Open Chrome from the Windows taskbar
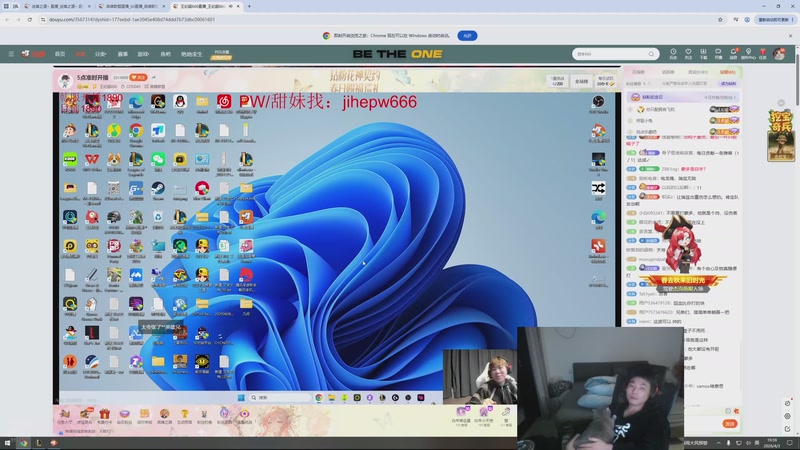800x450 pixels. click(23, 443)
